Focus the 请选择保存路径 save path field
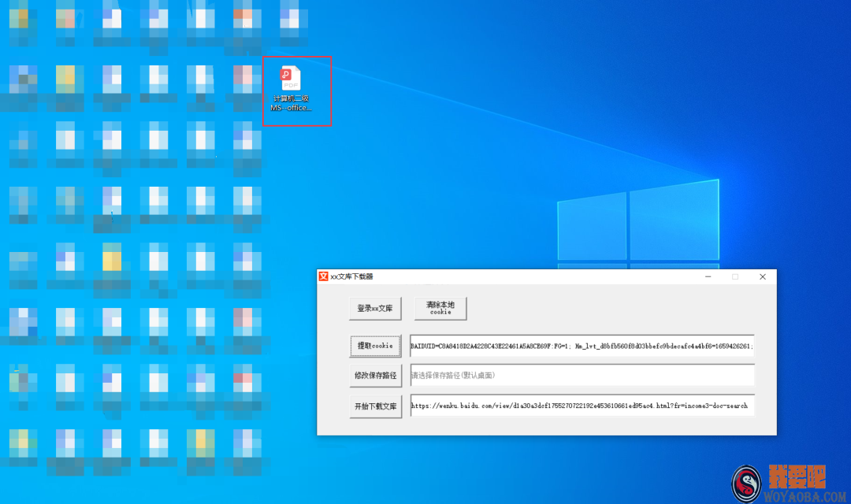The height and width of the screenshot is (504, 851). click(x=582, y=376)
